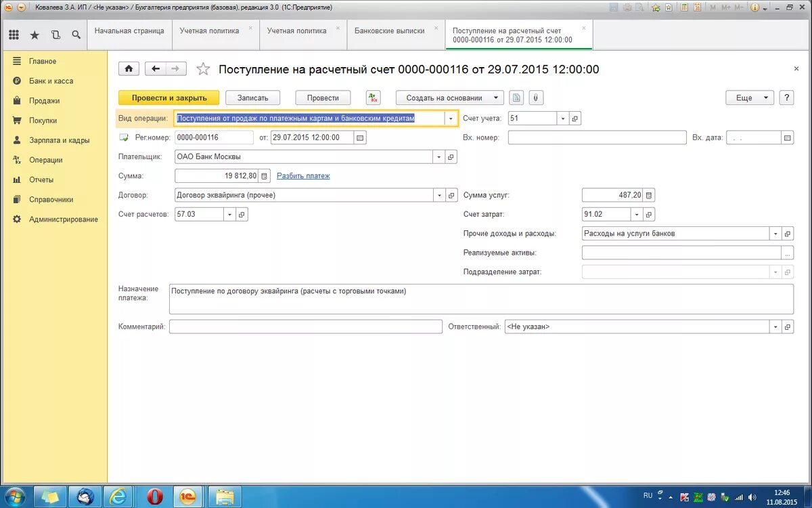
Task: Go to the home page via house button
Action: click(x=129, y=69)
